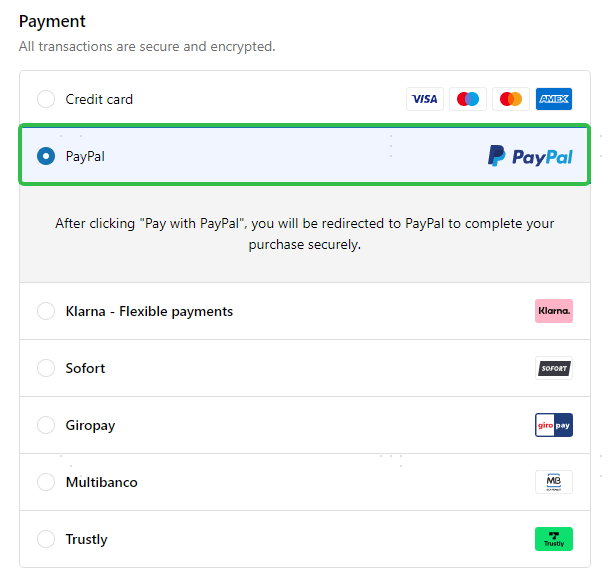
Task: Choose the Sofort radio button
Action: point(46,368)
